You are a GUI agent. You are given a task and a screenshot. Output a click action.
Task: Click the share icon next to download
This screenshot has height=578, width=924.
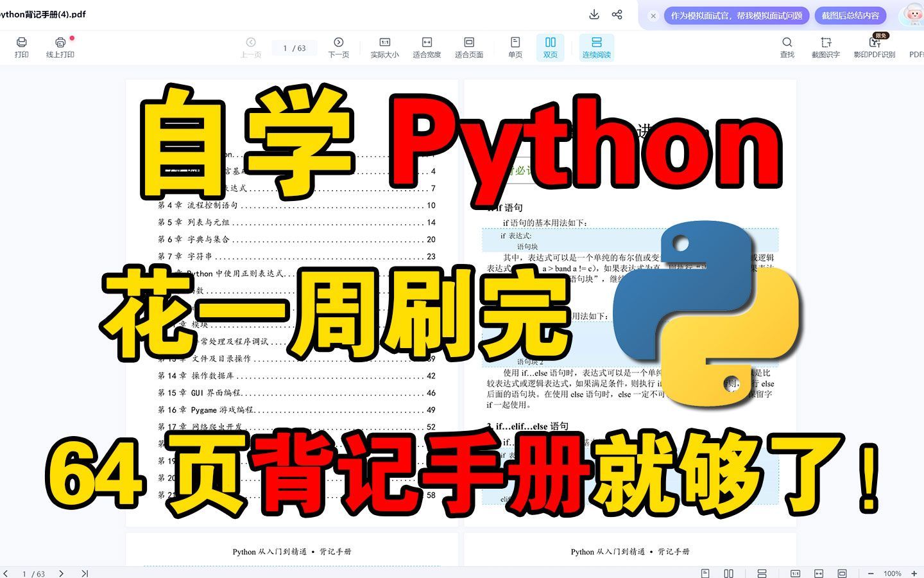click(x=617, y=14)
